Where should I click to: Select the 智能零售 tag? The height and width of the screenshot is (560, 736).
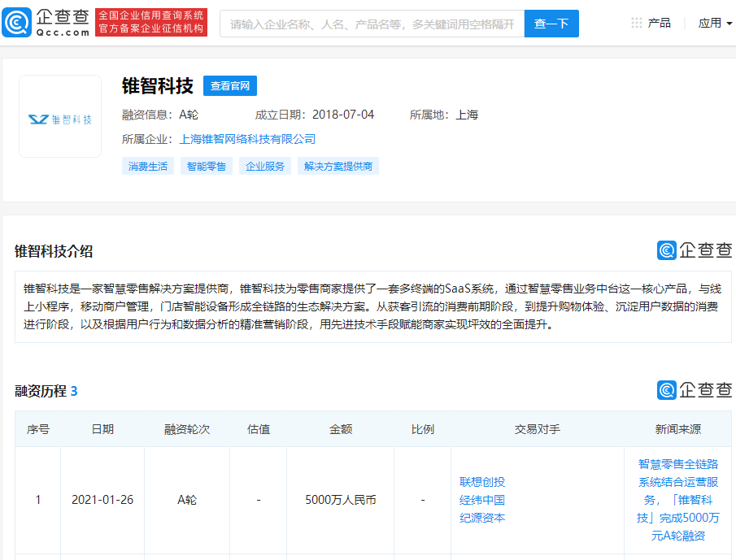pyautogui.click(x=207, y=166)
